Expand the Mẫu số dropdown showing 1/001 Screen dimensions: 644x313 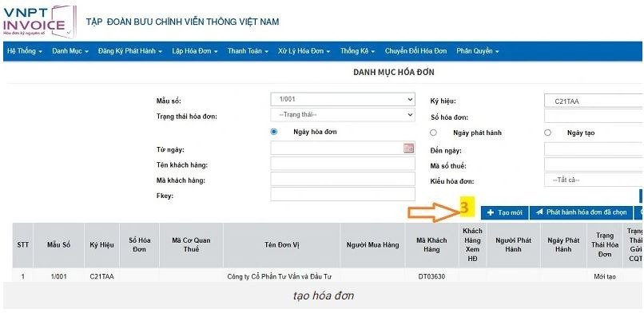point(343,100)
